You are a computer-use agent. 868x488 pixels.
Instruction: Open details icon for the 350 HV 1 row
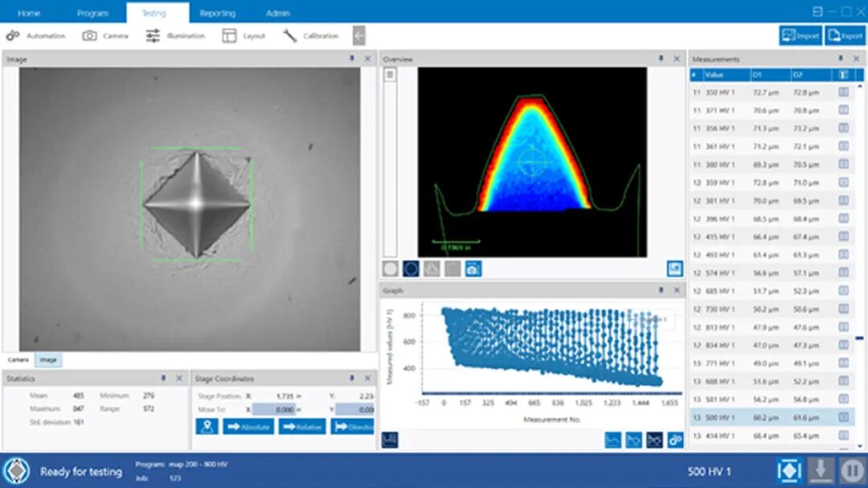coord(843,92)
